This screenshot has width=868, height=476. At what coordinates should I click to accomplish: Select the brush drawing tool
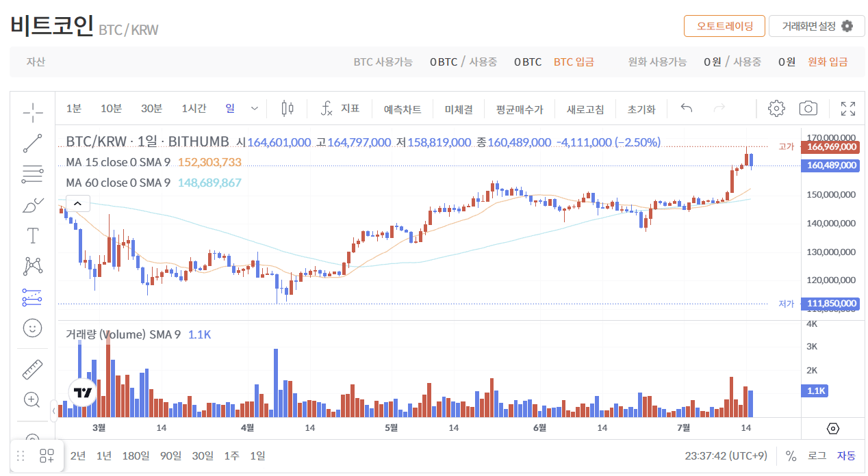click(32, 204)
